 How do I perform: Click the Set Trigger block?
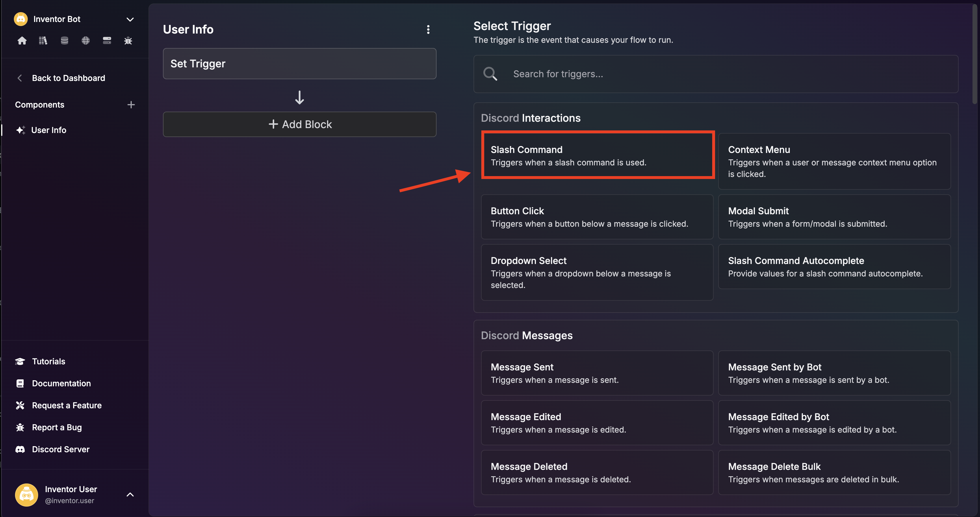click(x=299, y=64)
